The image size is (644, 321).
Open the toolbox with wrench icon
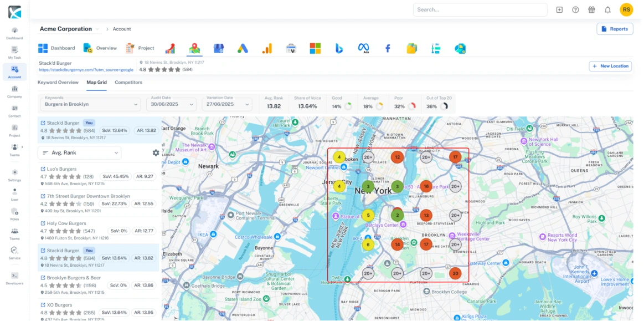pos(291,48)
